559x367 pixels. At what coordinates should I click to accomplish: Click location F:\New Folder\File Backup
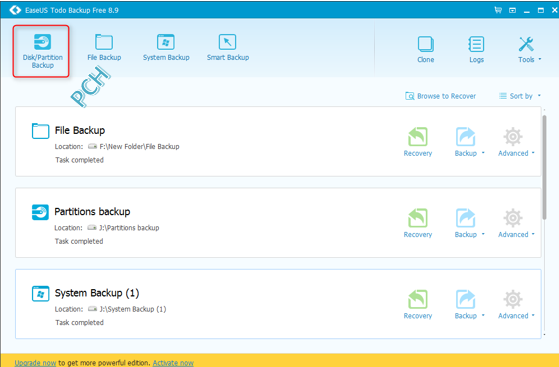[x=139, y=147]
